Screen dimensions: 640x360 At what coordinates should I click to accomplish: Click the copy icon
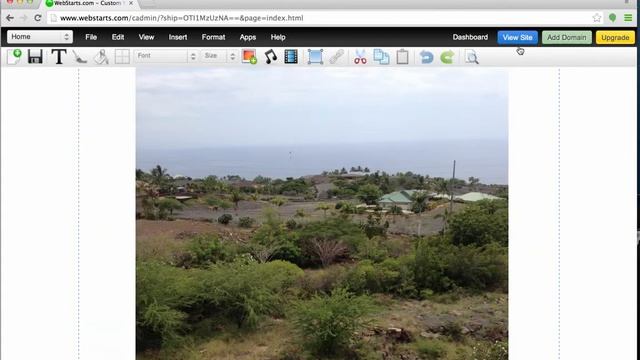pos(381,57)
